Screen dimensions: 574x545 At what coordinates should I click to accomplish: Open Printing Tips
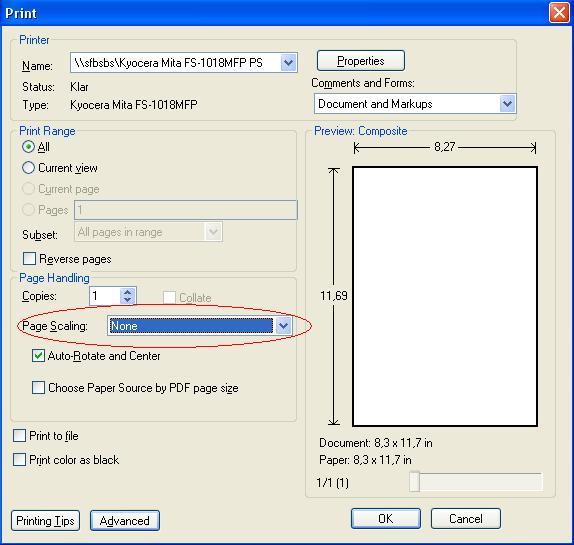click(x=45, y=520)
